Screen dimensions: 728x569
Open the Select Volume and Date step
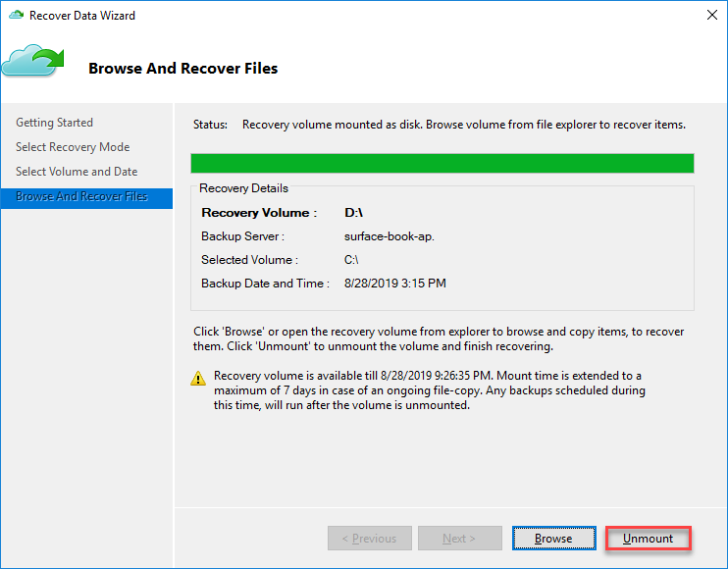(77, 172)
